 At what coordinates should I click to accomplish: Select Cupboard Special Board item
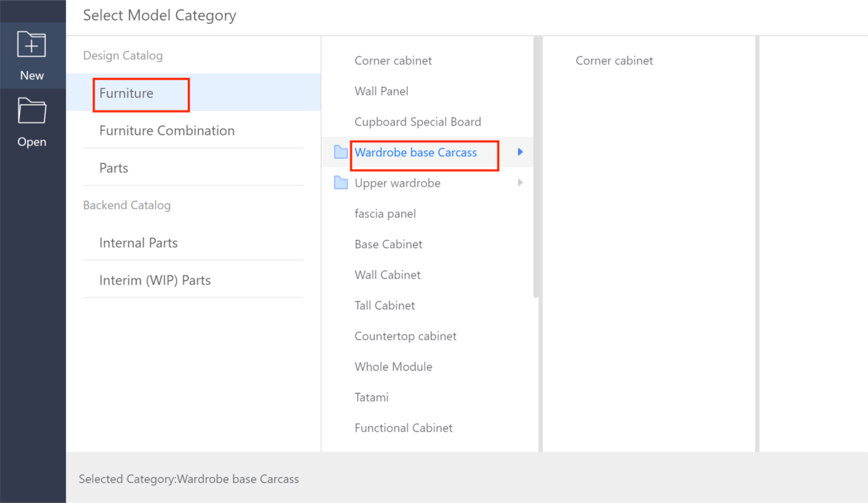418,122
